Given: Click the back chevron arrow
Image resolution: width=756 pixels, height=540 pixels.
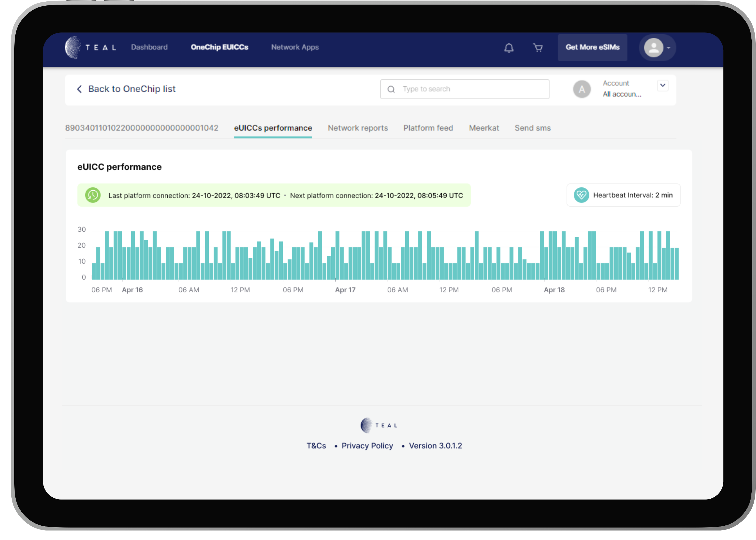Looking at the screenshot, I should pyautogui.click(x=79, y=89).
